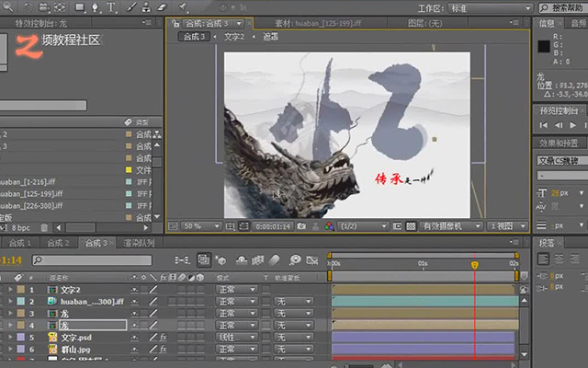Click the grid and guide options icon
588x368 pixels.
click(x=230, y=226)
